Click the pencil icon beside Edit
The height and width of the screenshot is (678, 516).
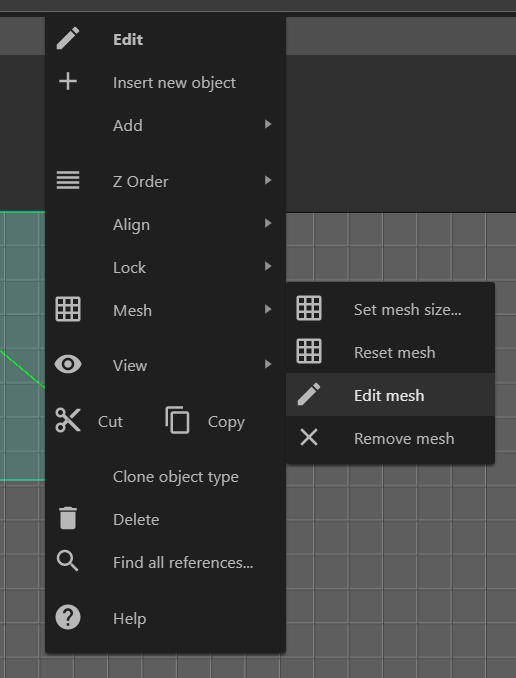pyautogui.click(x=68, y=38)
